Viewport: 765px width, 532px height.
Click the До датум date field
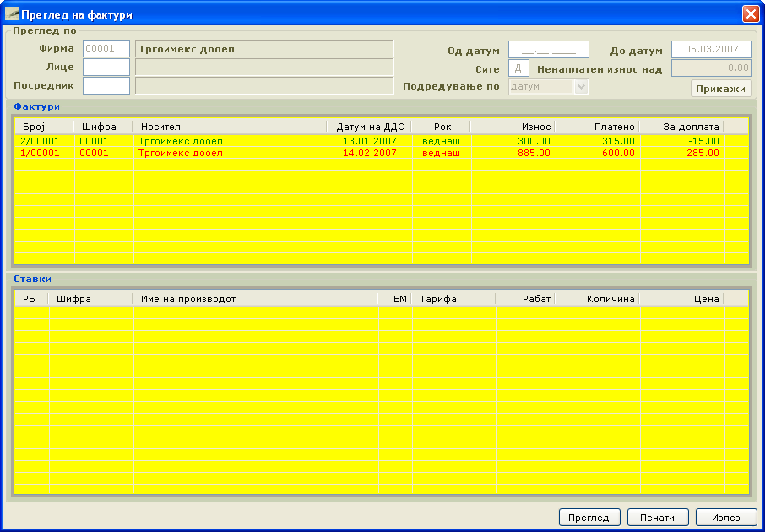coord(711,50)
